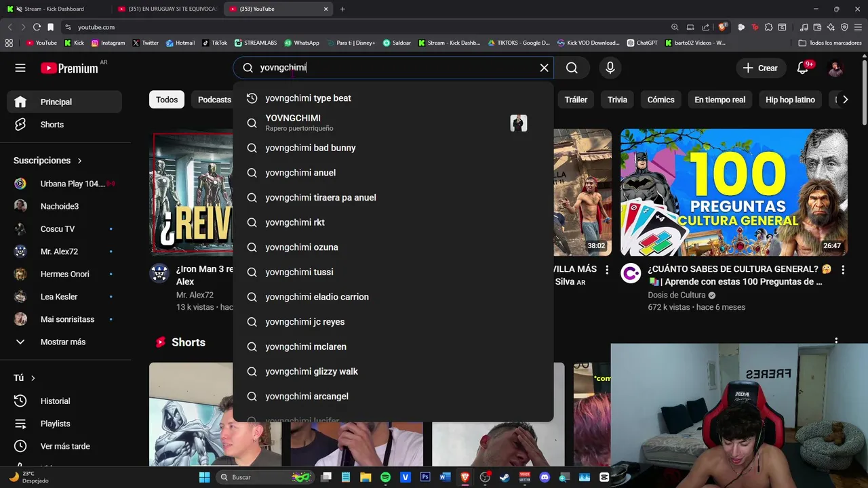868x488 pixels.
Task: Open Dosis de Cultura channel avatar
Action: tap(631, 273)
